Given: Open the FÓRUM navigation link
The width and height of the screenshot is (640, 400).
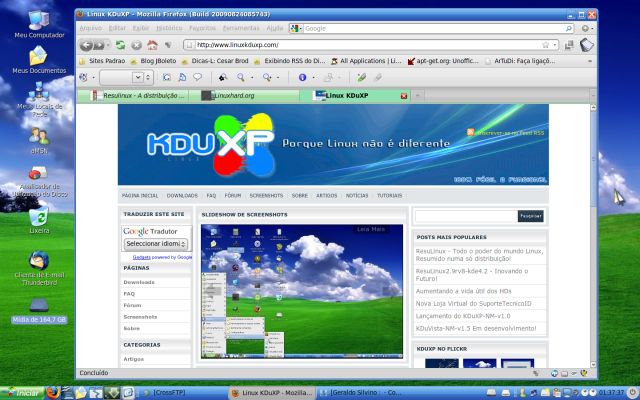Looking at the screenshot, I should coord(233,196).
